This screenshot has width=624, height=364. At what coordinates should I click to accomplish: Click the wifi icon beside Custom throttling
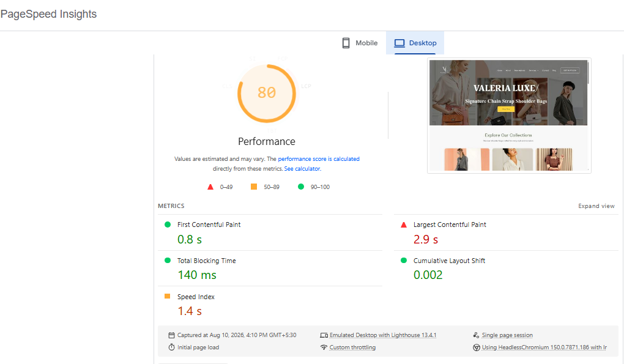(x=324, y=347)
